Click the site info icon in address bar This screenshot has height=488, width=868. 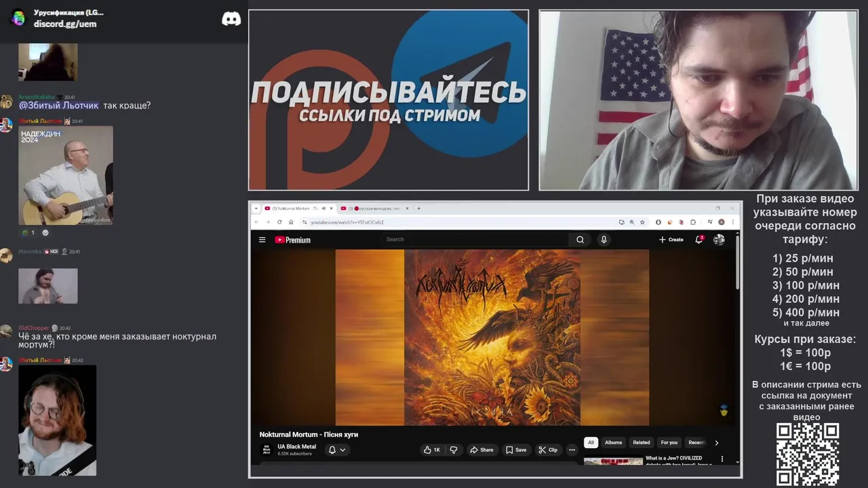click(x=304, y=222)
